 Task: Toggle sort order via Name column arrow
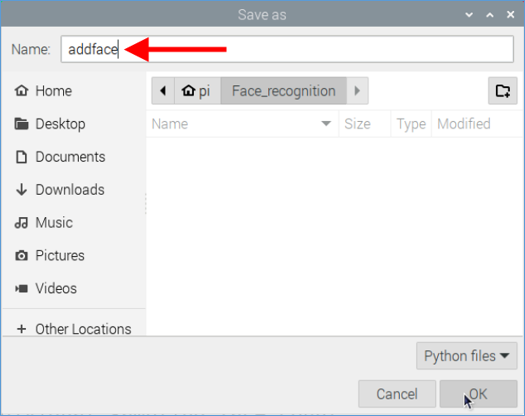click(x=326, y=124)
